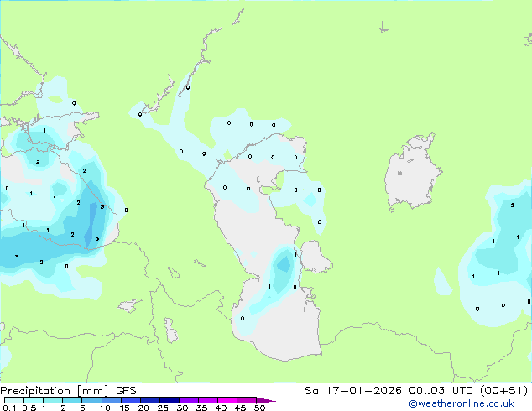Image resolution: width=532 pixels, height=411 pixels.
Task: Click the '50' legend scale value
Action: click(259, 408)
